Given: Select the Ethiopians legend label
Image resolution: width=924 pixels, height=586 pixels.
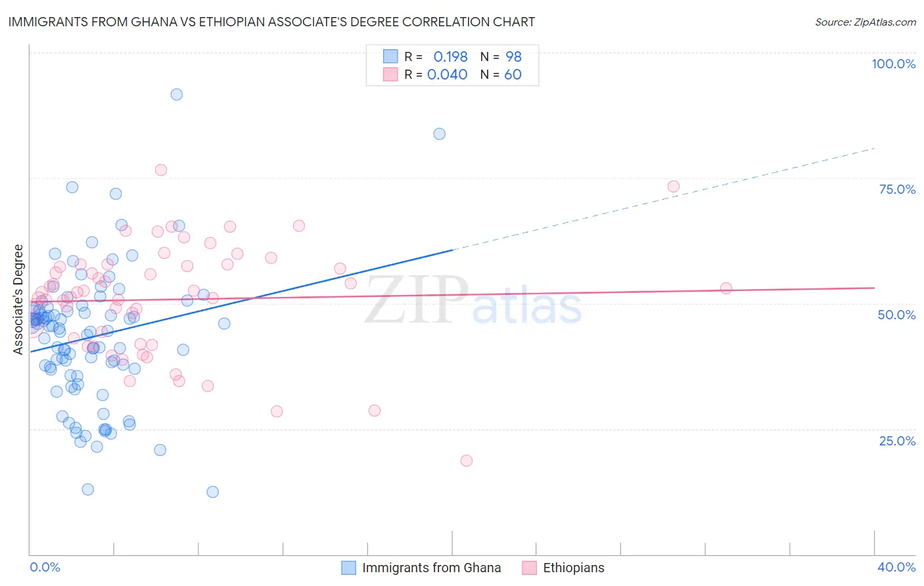Looking at the screenshot, I should [574, 568].
